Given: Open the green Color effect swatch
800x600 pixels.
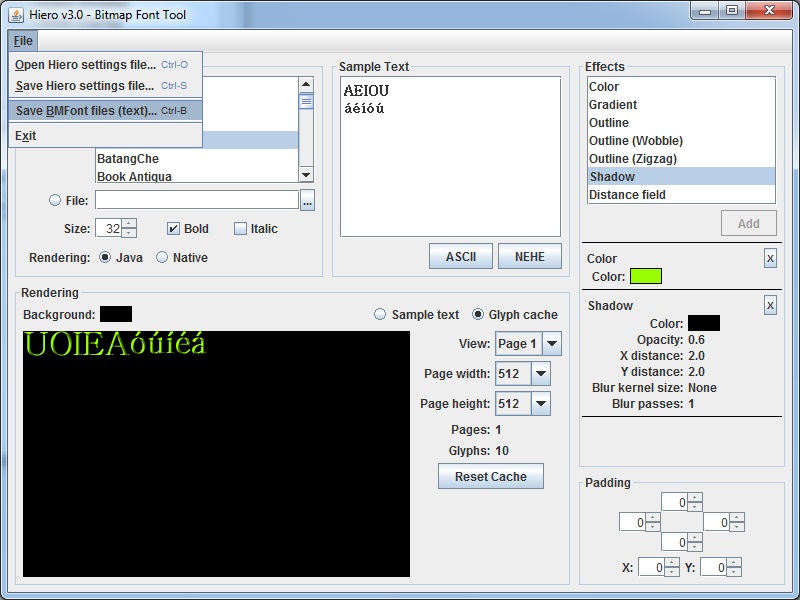Looking at the screenshot, I should pyautogui.click(x=646, y=276).
